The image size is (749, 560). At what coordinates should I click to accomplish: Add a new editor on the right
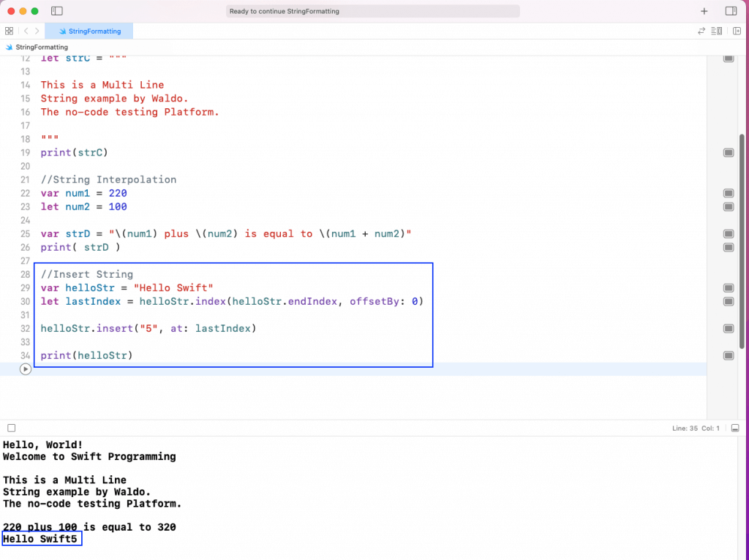point(737,31)
